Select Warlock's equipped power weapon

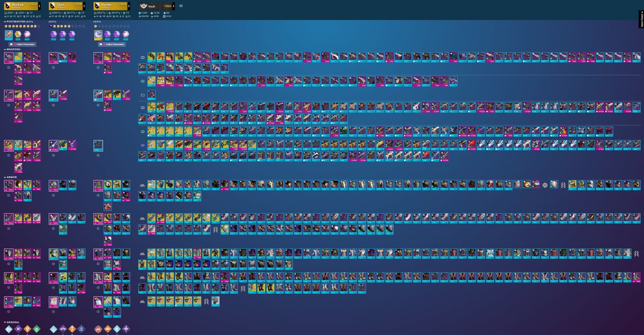9,145
